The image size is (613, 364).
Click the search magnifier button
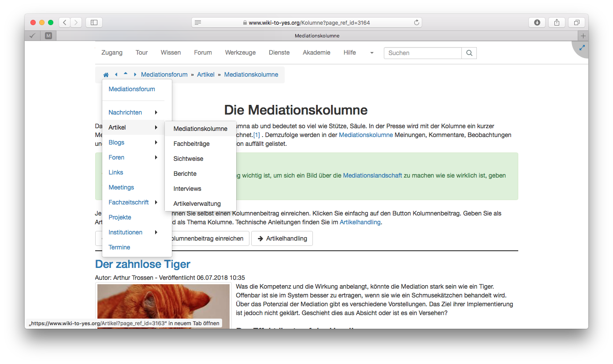[x=469, y=53]
